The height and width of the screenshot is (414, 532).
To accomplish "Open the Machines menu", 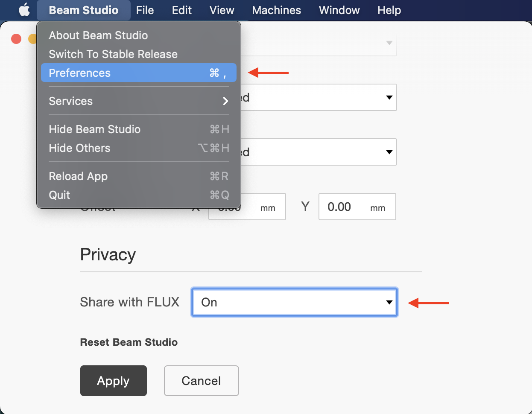I will point(276,10).
